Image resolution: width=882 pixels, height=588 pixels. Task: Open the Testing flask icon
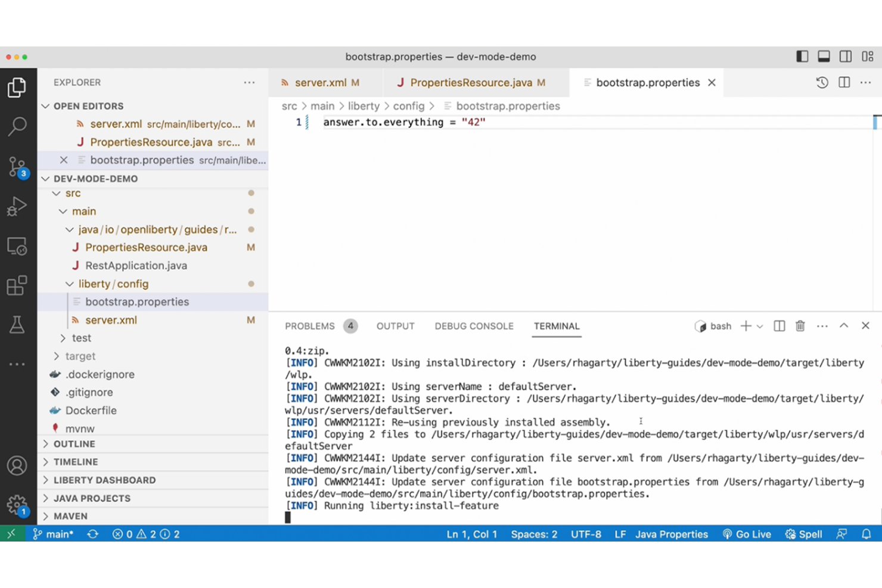tap(17, 325)
